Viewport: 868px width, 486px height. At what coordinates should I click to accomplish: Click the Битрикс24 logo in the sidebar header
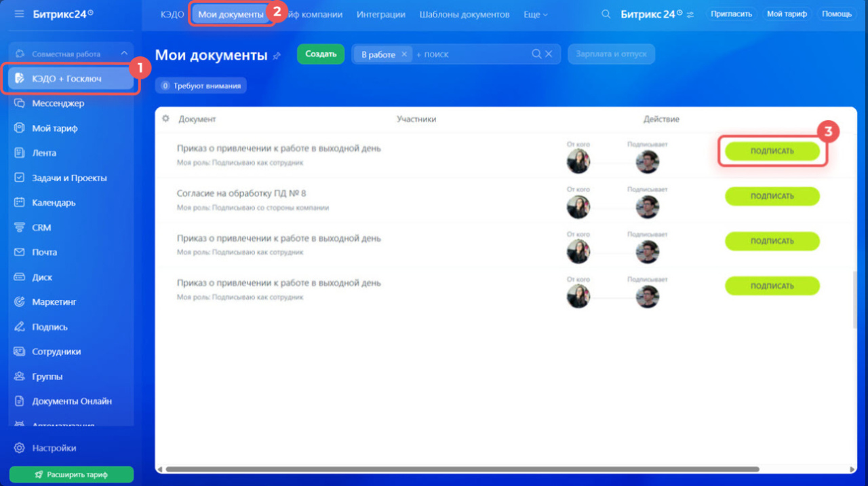(x=63, y=14)
